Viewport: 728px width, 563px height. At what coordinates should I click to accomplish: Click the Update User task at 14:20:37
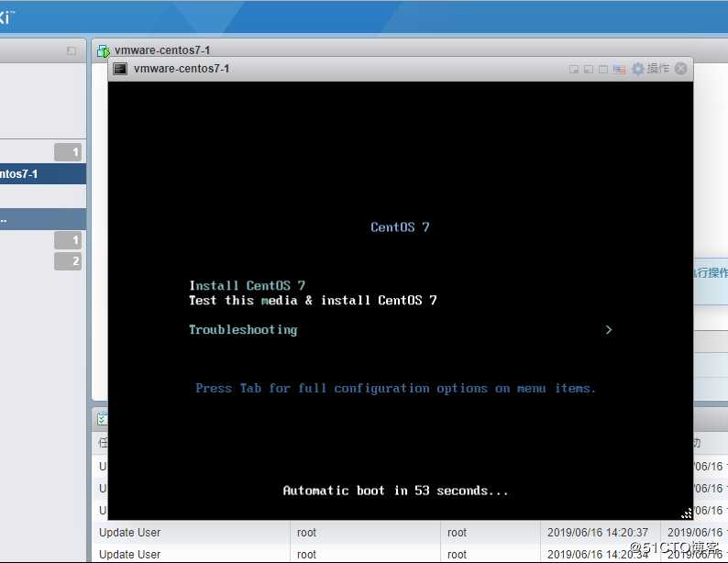[130, 533]
